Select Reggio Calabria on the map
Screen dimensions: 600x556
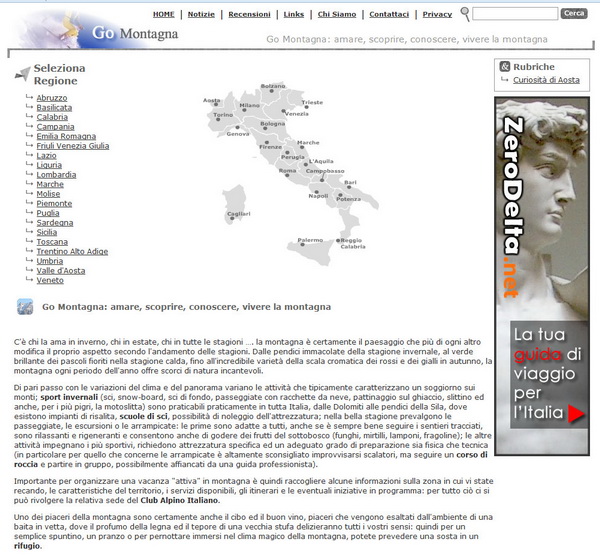tap(352, 243)
